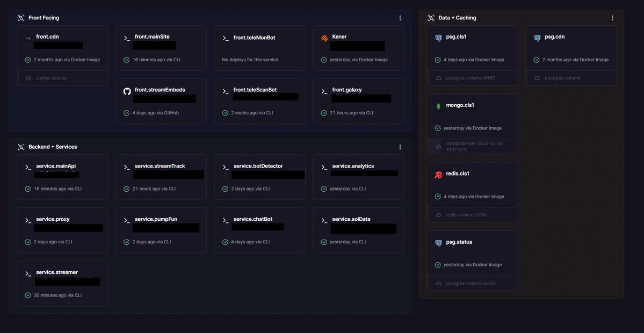Click the PostgreSQL icon on psg.status
The height and width of the screenshot is (333, 644).
[x=438, y=243]
